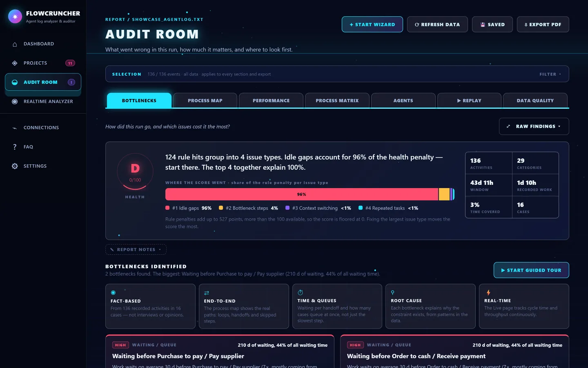588x368 pixels.
Task: Click HIGH badge on Purchase to pay card
Action: pos(120,345)
